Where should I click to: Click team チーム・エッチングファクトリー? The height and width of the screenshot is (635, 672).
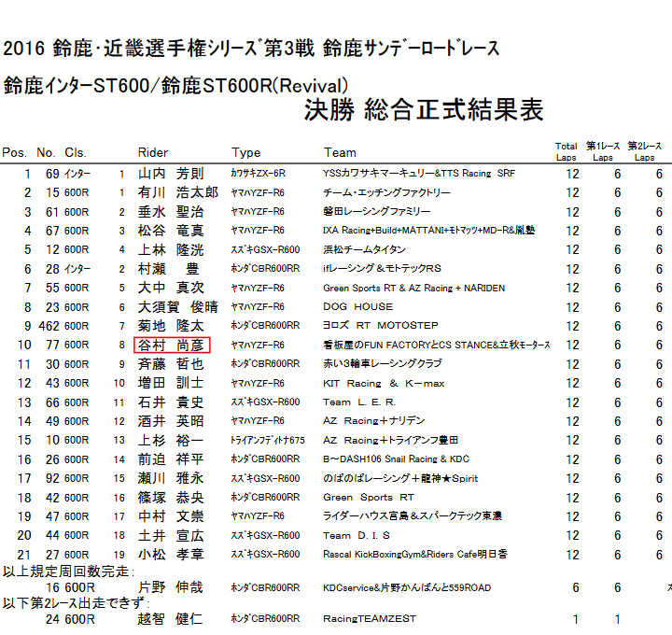[x=386, y=192]
